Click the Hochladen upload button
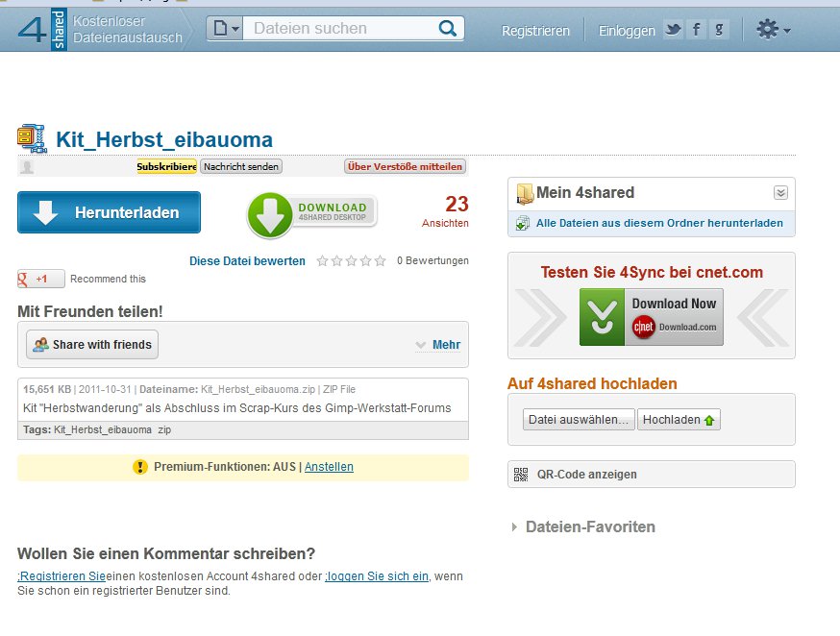840x636 pixels. (x=679, y=420)
